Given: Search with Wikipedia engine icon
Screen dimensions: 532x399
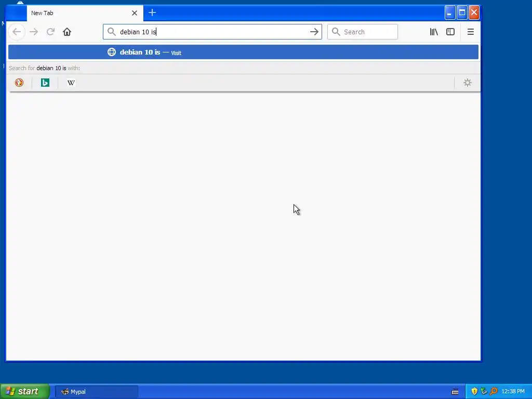Looking at the screenshot, I should click(x=71, y=83).
